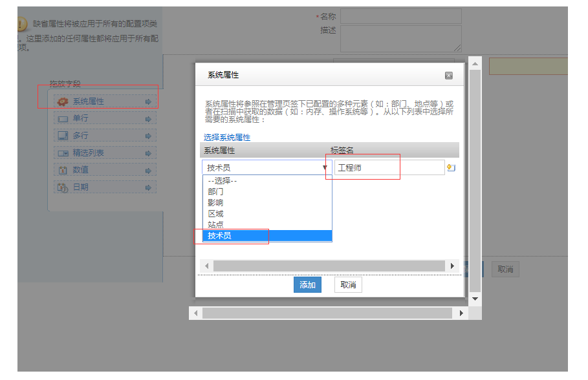This screenshot has height=380, width=588.
Task: Click the blue 添加 button
Action: point(307,285)
